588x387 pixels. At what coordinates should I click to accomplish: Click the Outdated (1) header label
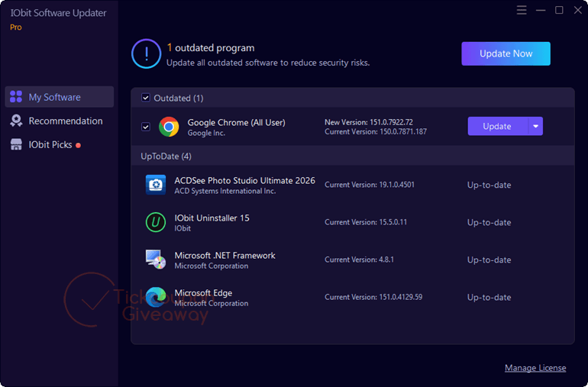[x=179, y=98]
